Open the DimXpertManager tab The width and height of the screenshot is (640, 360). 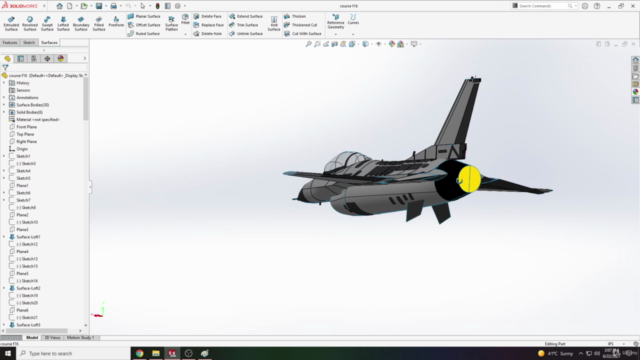[47, 59]
